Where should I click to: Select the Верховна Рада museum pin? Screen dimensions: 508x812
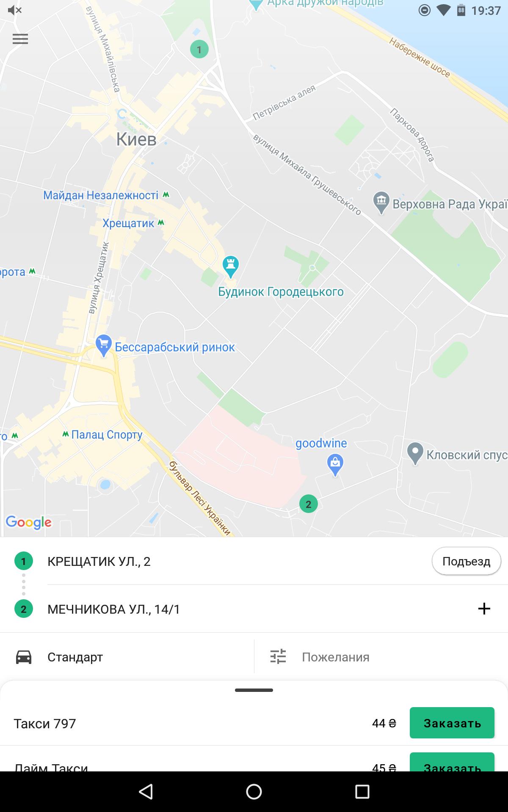381,203
